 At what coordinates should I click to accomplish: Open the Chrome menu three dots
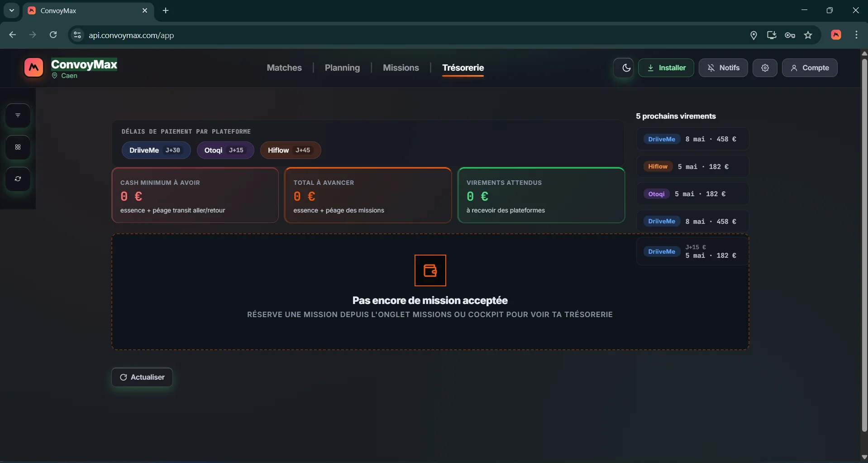coord(856,35)
